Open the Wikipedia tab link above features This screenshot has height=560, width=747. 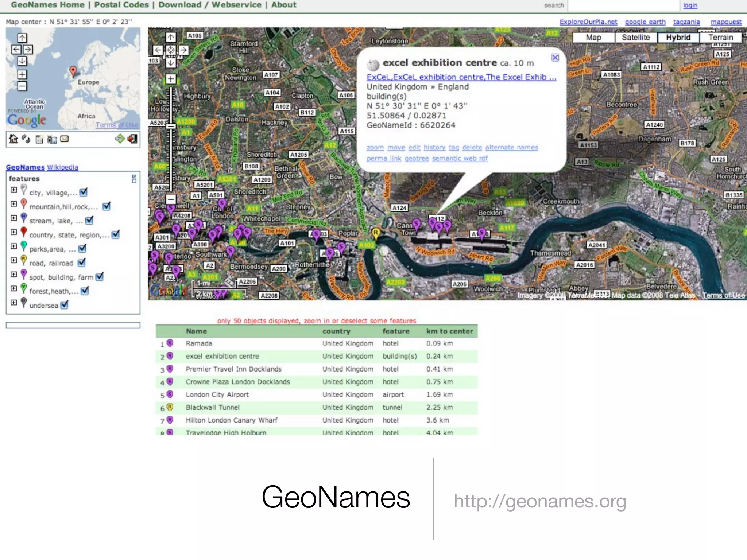click(62, 167)
